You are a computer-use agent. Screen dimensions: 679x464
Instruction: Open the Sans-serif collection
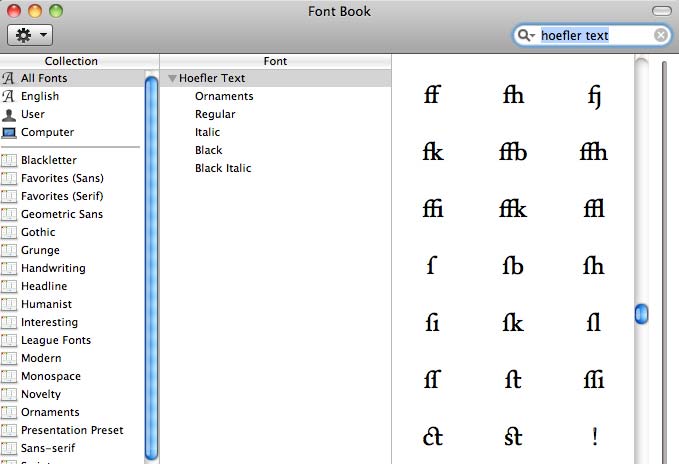coord(72,448)
